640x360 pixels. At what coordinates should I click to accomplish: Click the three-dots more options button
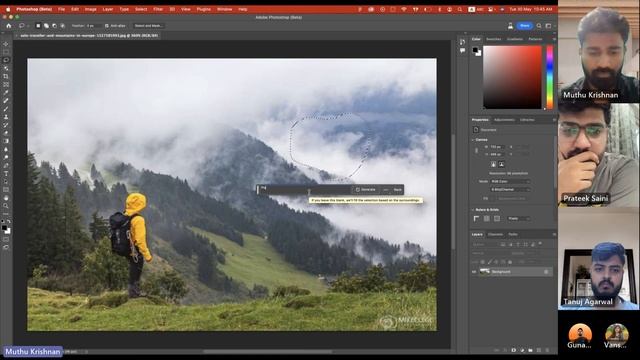point(385,190)
